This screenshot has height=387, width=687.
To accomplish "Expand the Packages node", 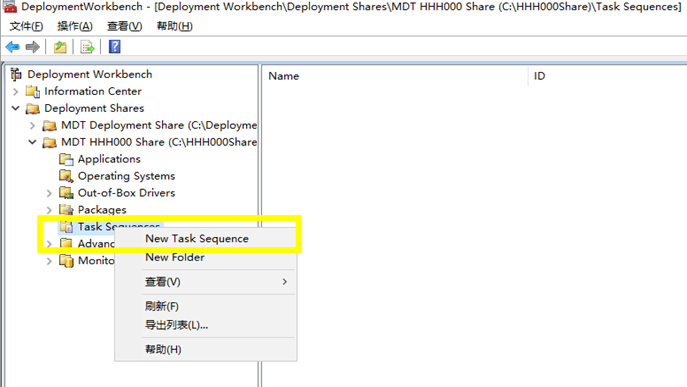I will point(49,210).
